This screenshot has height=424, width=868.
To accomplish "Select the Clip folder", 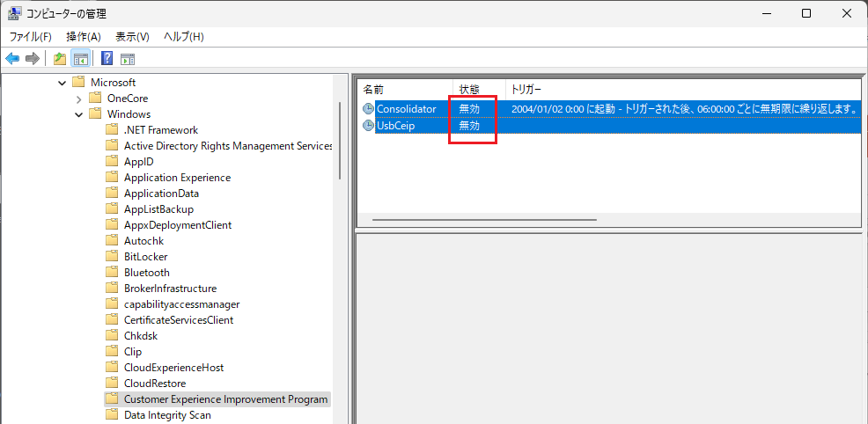I will click(133, 352).
